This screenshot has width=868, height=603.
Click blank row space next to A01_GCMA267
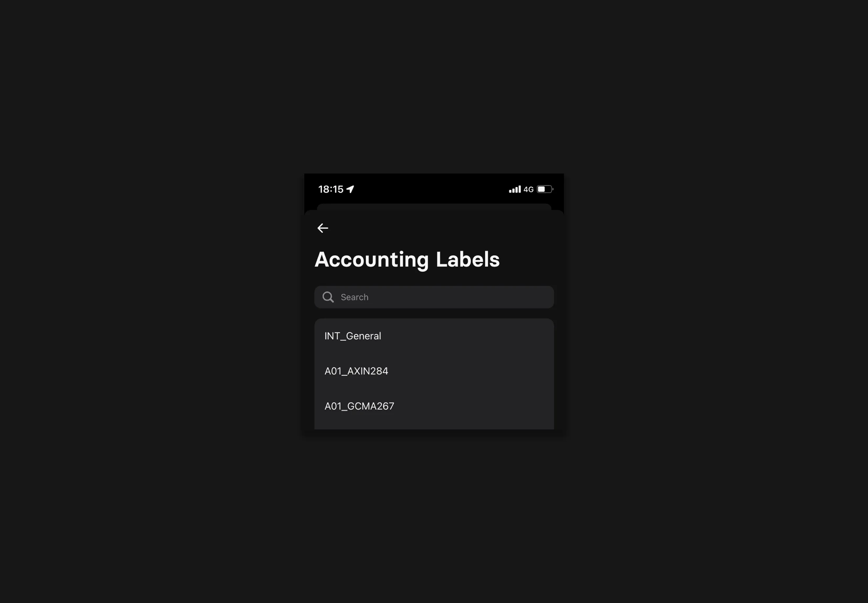[474, 406]
